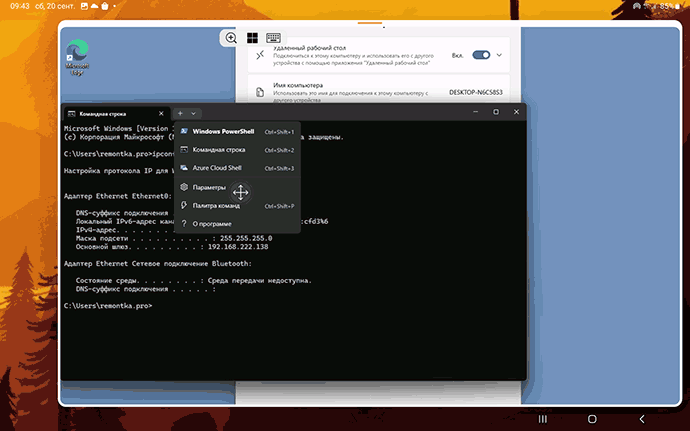690x431 pixels.
Task: Expand the Удаленный рабочий стол section chevron
Action: 499,55
